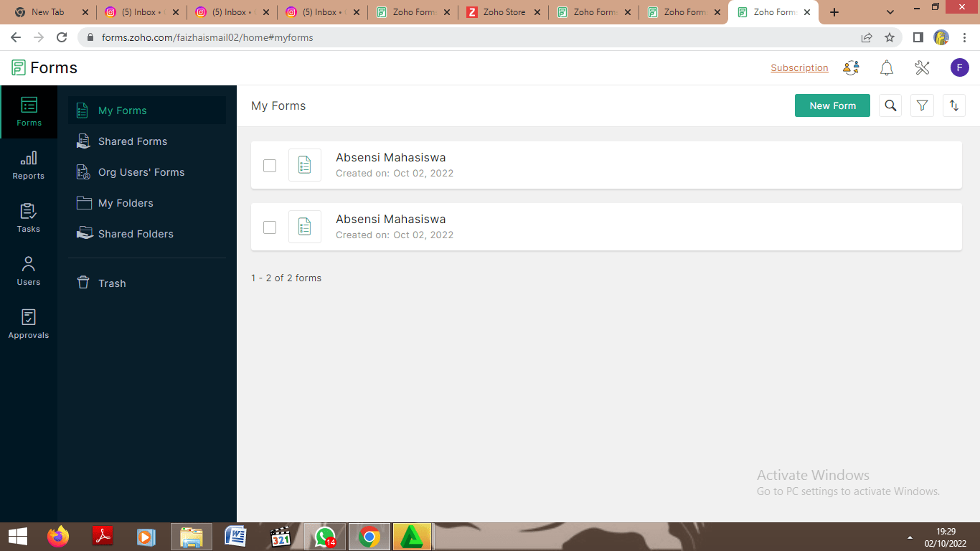Tick checkbox of second Absensi Mahasiswa form
This screenshot has height=551, width=980.
tap(270, 227)
